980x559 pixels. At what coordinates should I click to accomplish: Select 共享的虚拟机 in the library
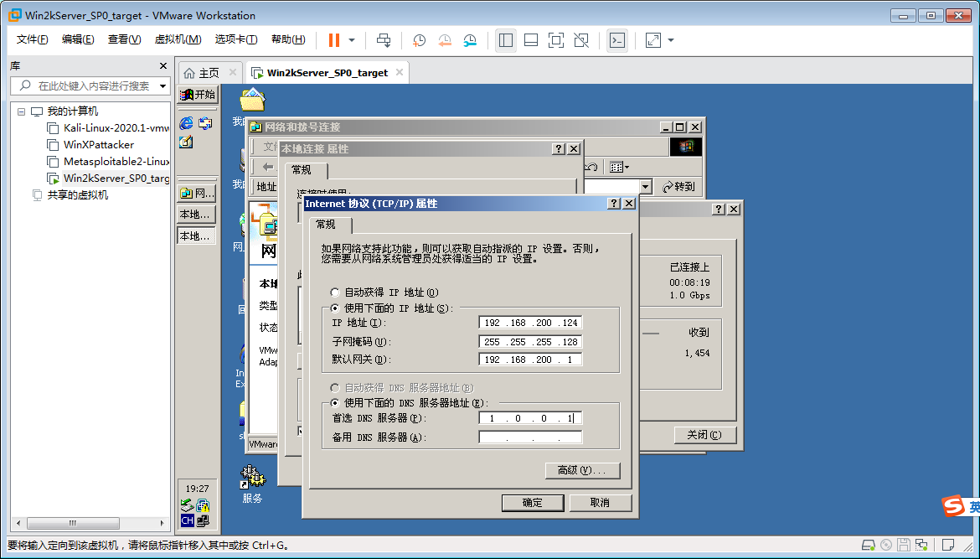tap(70, 195)
